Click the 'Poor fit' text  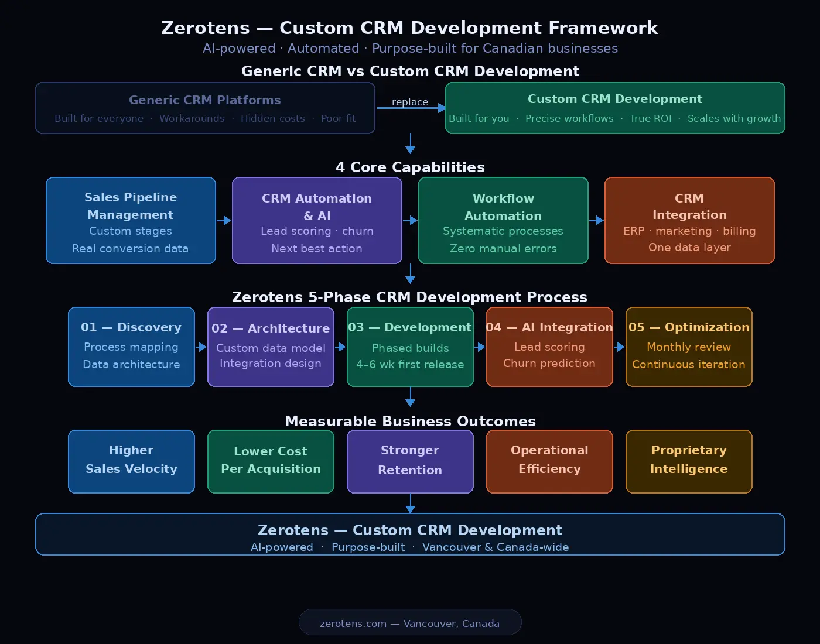[x=339, y=118]
